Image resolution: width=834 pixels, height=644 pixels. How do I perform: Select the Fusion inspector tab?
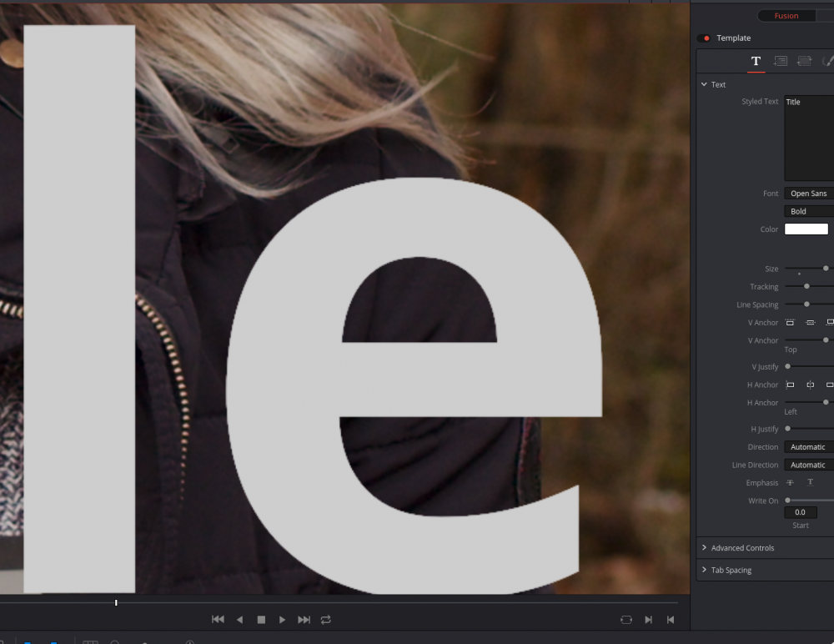pyautogui.click(x=786, y=16)
